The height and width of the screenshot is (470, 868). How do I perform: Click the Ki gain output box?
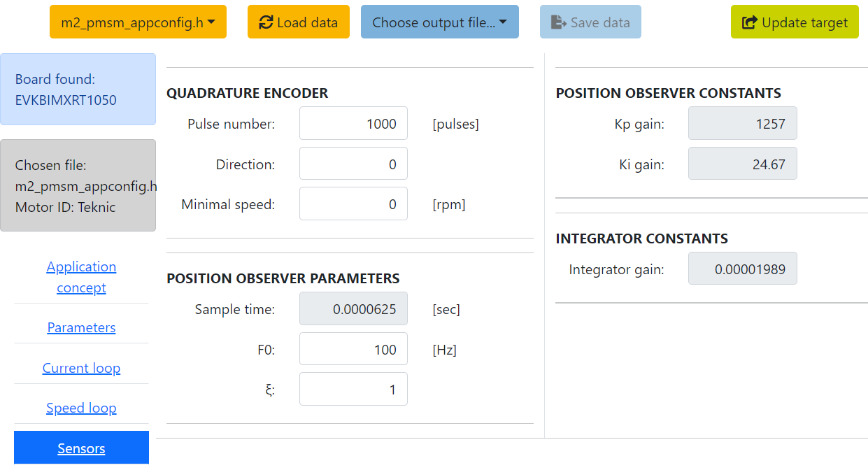click(742, 164)
